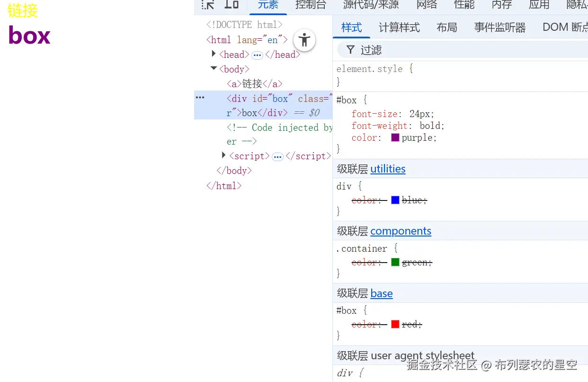588x382 pixels.
Task: Switch to the 元素 tab
Action: click(268, 5)
